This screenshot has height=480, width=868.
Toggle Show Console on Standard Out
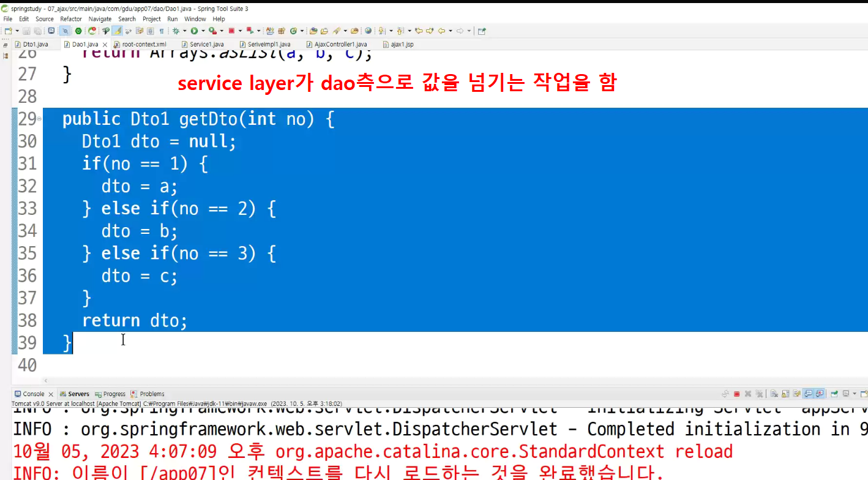[x=808, y=394]
